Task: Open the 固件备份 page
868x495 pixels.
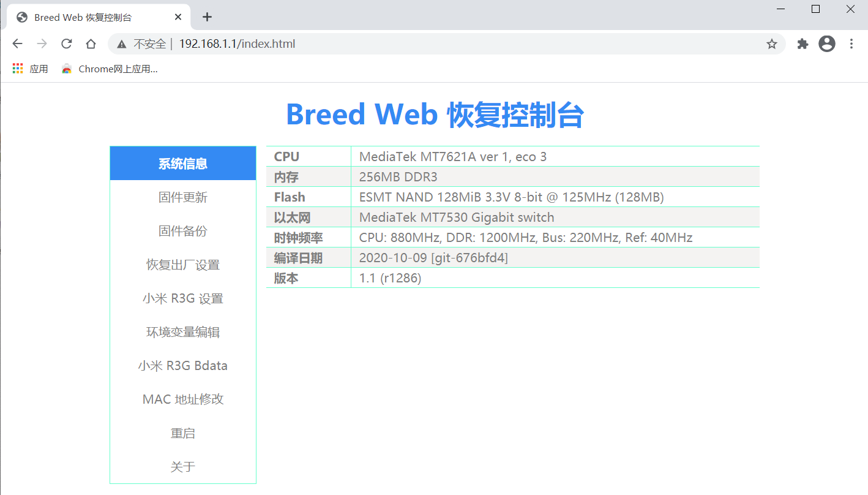Action: coord(183,231)
